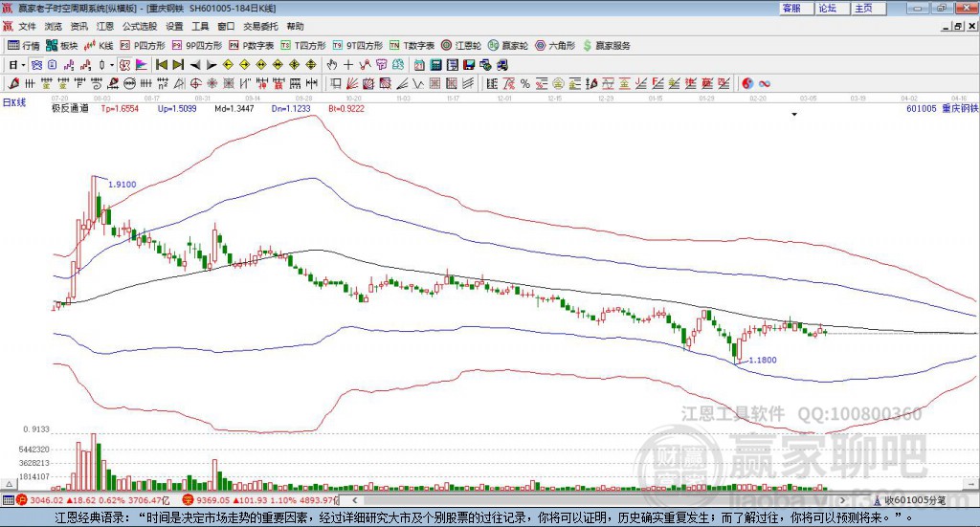
Task: Open P数字表 tool
Action: pos(252,46)
